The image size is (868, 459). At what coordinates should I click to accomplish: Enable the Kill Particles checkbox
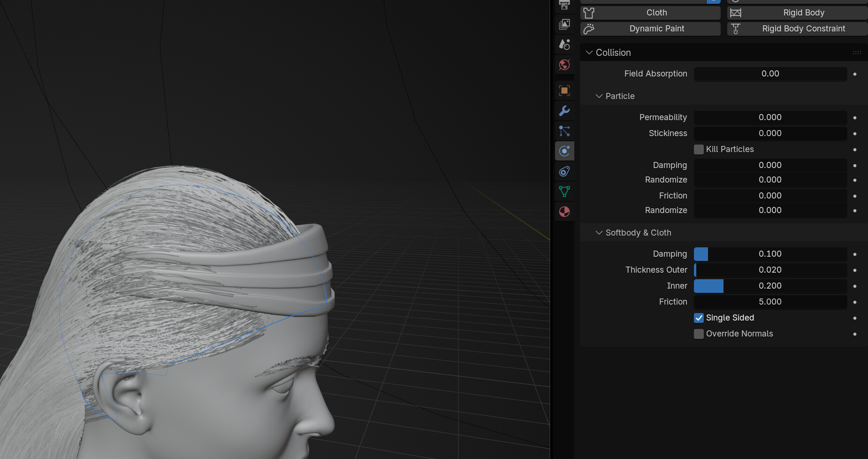(x=699, y=149)
